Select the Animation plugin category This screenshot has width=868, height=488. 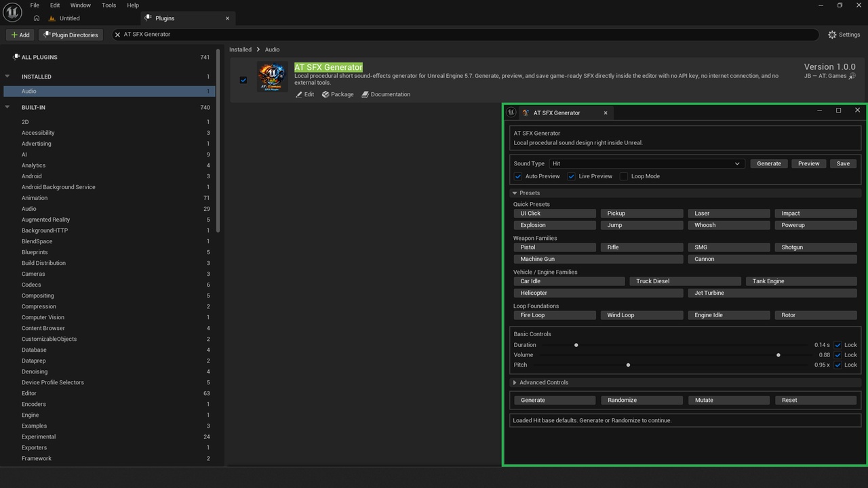pos(108,198)
